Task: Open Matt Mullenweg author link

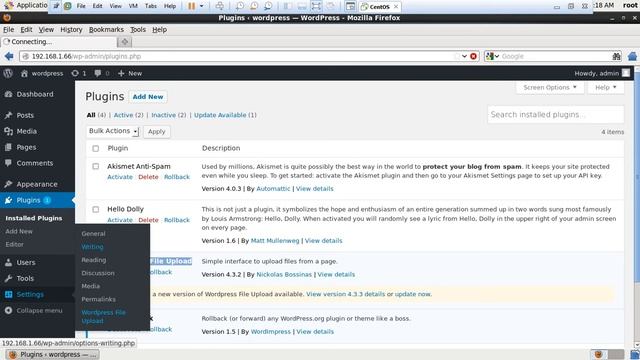Action: tap(275, 241)
